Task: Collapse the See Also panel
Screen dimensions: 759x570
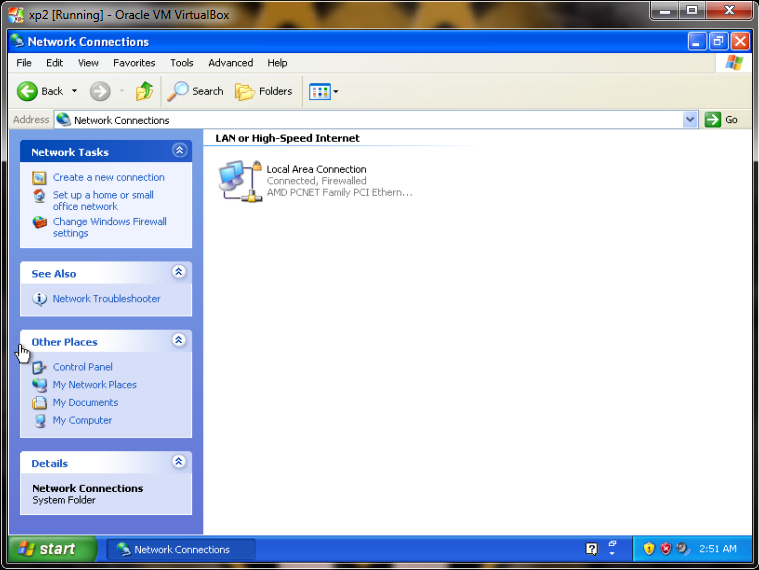Action: click(x=179, y=272)
